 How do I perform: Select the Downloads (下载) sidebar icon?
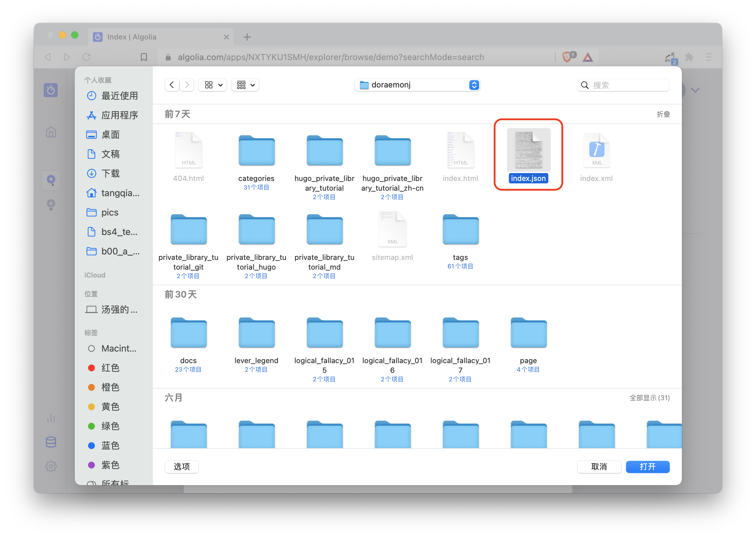92,173
